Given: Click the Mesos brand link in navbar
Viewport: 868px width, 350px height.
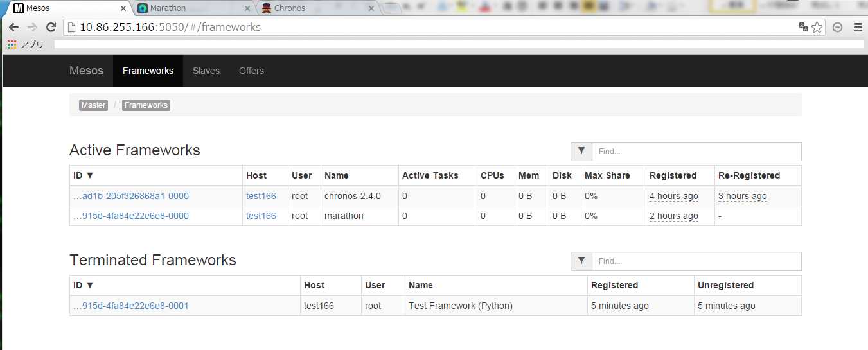Looking at the screenshot, I should click(86, 71).
